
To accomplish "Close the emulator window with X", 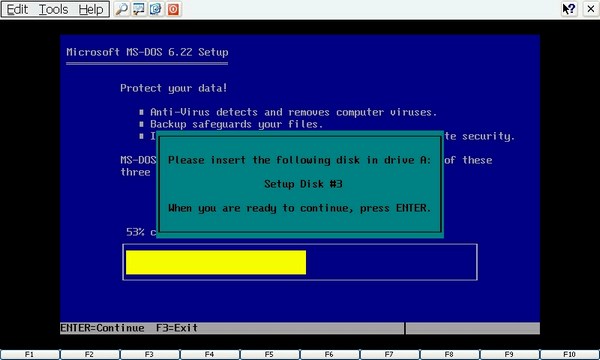I will pos(591,9).
